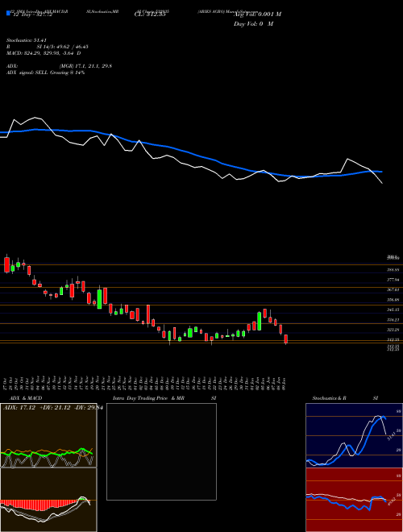Click the blue SMA legend square
This screenshot has width=403, height=532.
tap(8, 14)
